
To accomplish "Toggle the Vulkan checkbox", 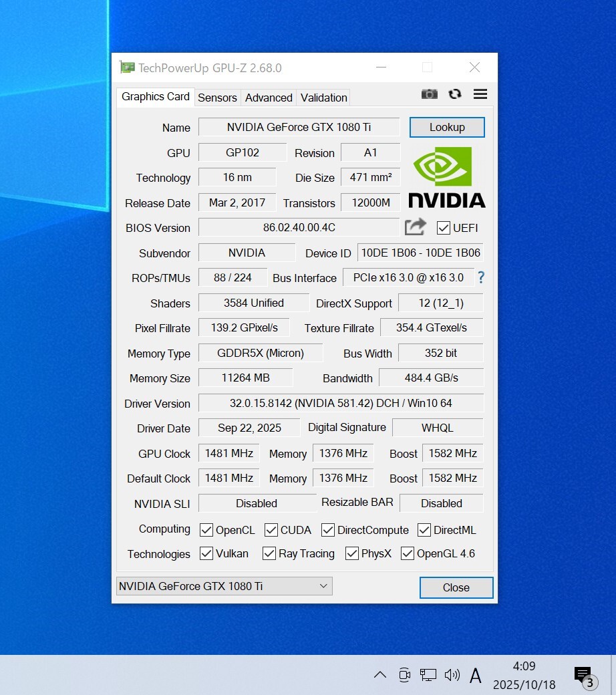I will (206, 553).
